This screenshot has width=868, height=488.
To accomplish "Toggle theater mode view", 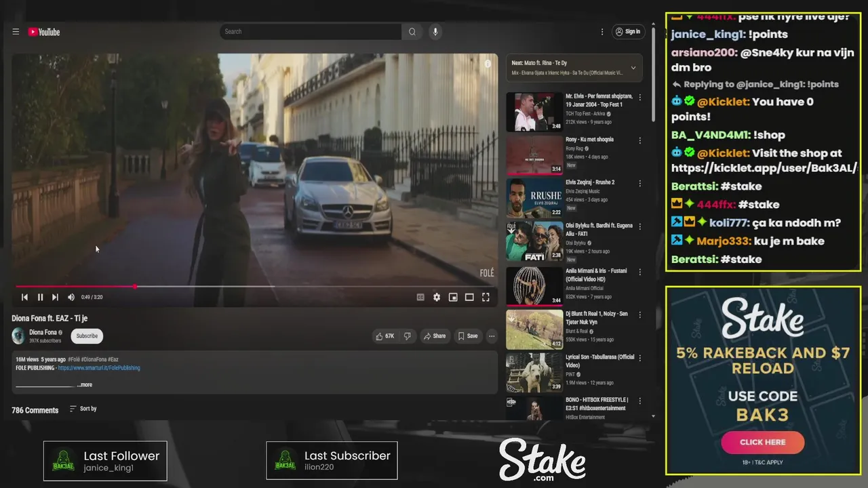I will (x=469, y=297).
